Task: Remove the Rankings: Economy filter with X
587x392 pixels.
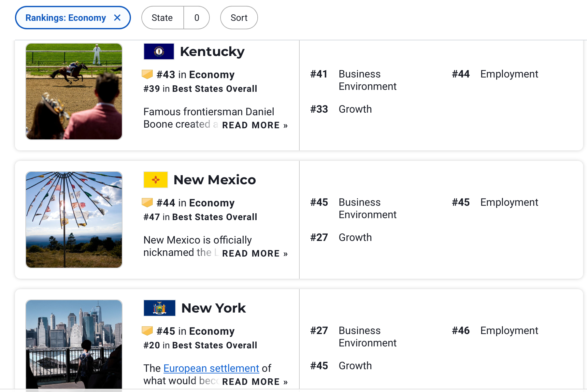Action: click(x=117, y=18)
